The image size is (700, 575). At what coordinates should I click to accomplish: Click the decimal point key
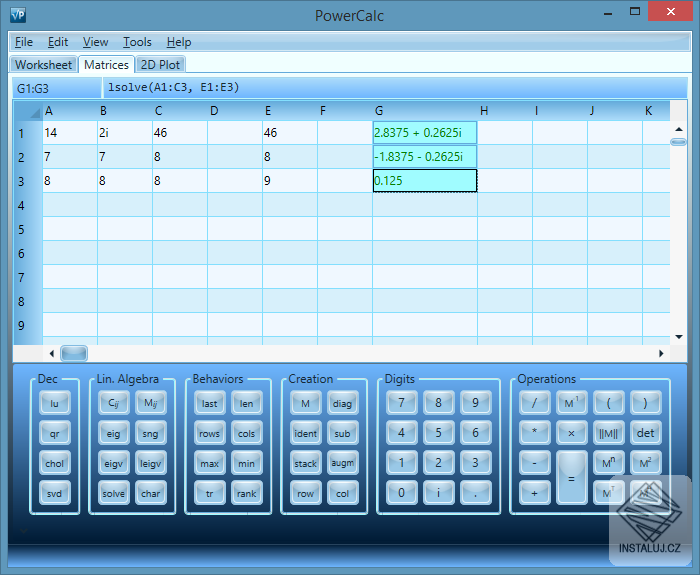click(x=475, y=492)
